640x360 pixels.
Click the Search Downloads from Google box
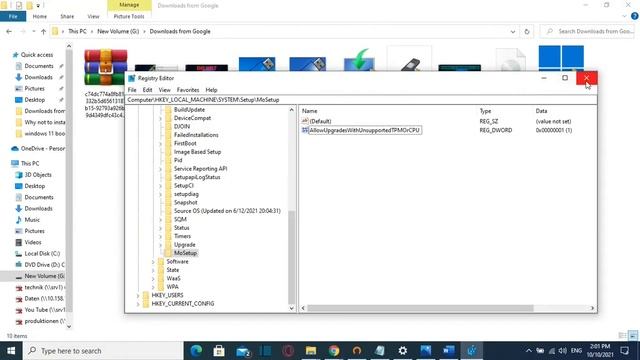point(589,31)
